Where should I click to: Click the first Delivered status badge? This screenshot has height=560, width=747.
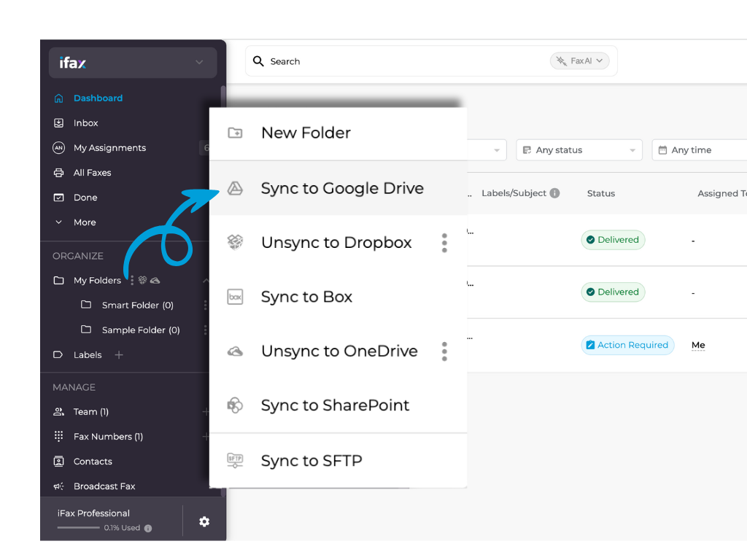(613, 239)
